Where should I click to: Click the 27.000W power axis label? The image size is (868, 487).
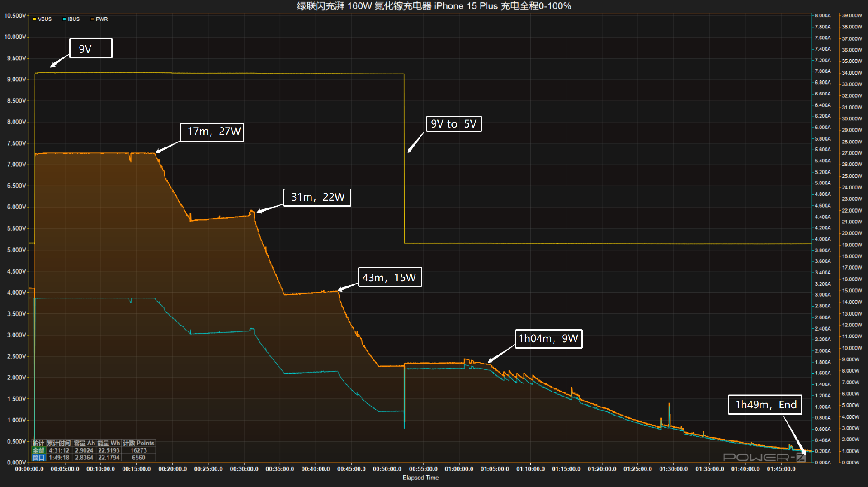click(852, 153)
